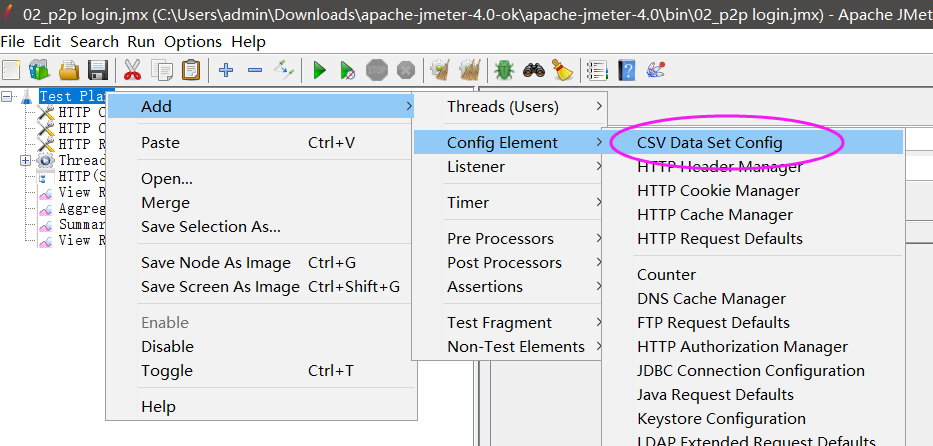Choose Save Node As Image
Screen dimensions: 933x446
pyautogui.click(x=261, y=263)
